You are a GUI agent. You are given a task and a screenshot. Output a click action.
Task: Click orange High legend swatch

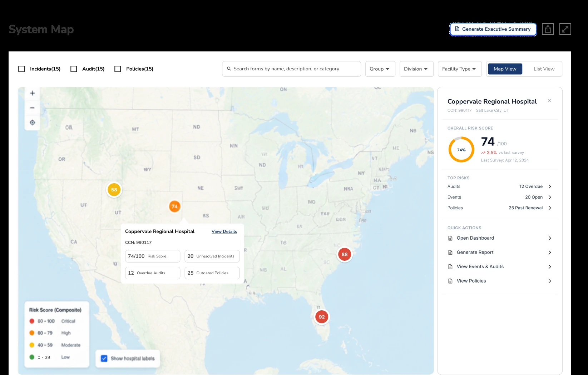[32, 333]
